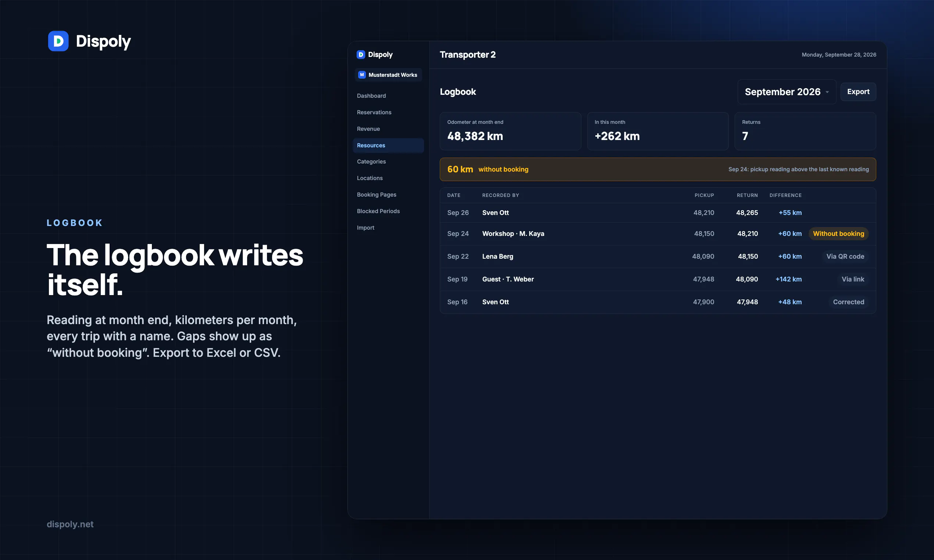Viewport: 934px width, 560px height.
Task: Open the September 2026 month dropdown
Action: click(x=787, y=92)
